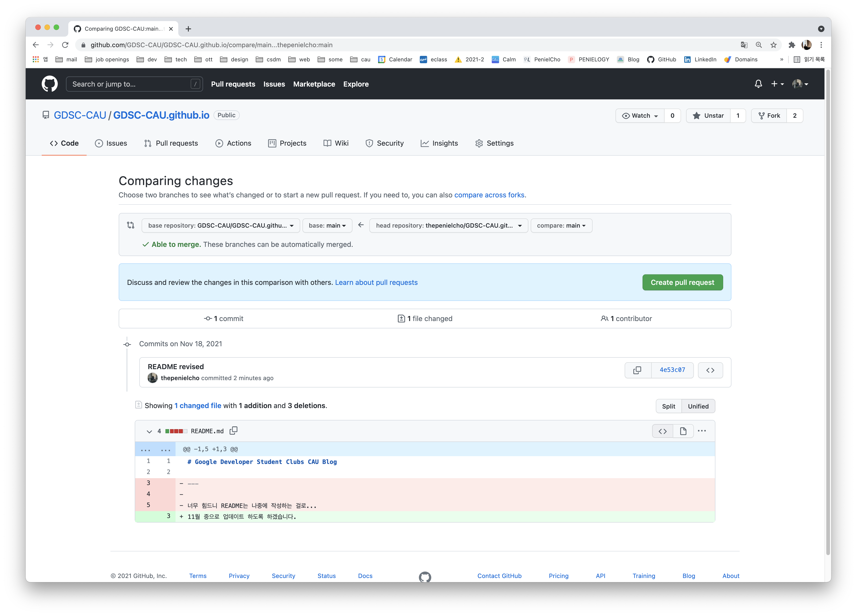Open the Projects tab
The width and height of the screenshot is (857, 616).
287,143
